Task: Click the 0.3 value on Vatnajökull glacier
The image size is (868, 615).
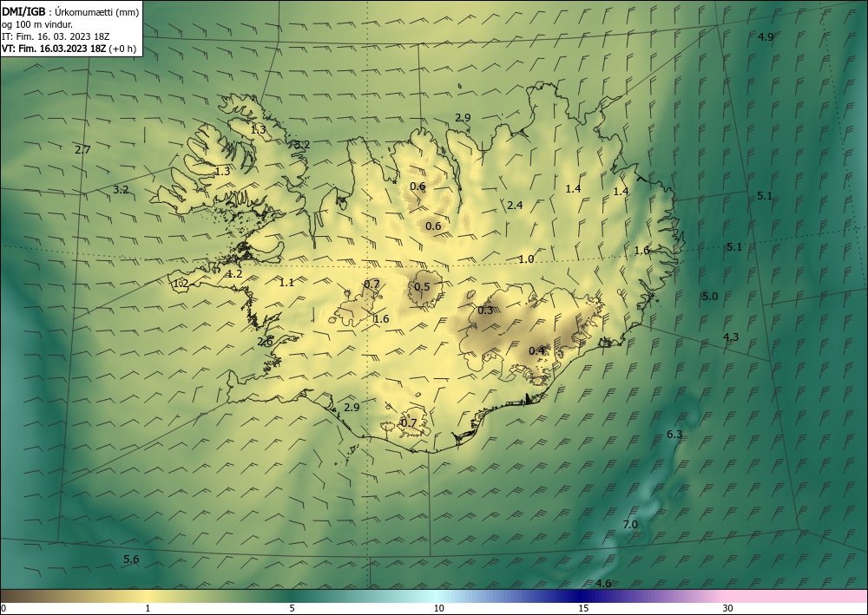Action: pyautogui.click(x=485, y=311)
